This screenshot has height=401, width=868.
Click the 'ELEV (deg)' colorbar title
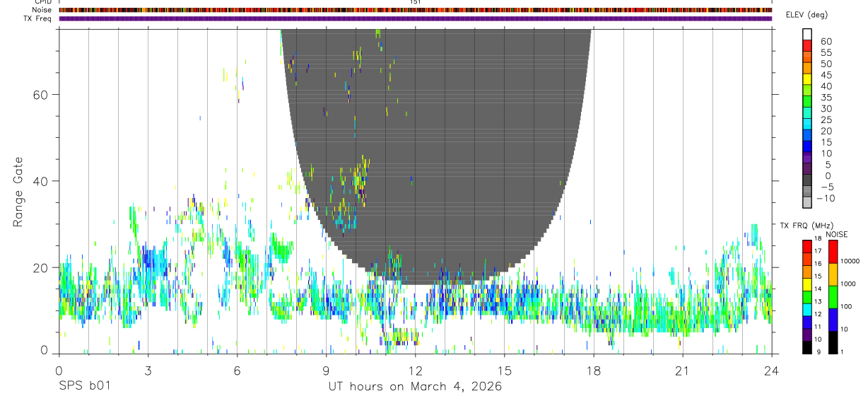click(807, 15)
